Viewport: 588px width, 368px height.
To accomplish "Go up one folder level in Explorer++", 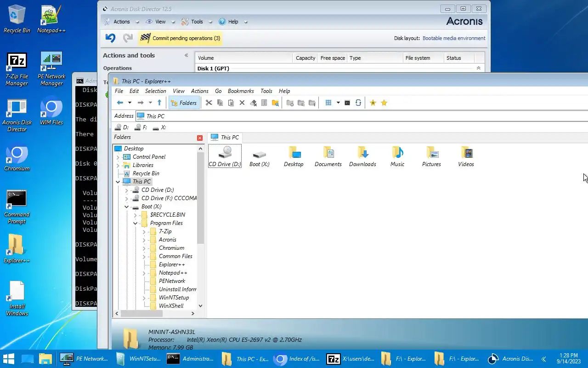I will [159, 103].
